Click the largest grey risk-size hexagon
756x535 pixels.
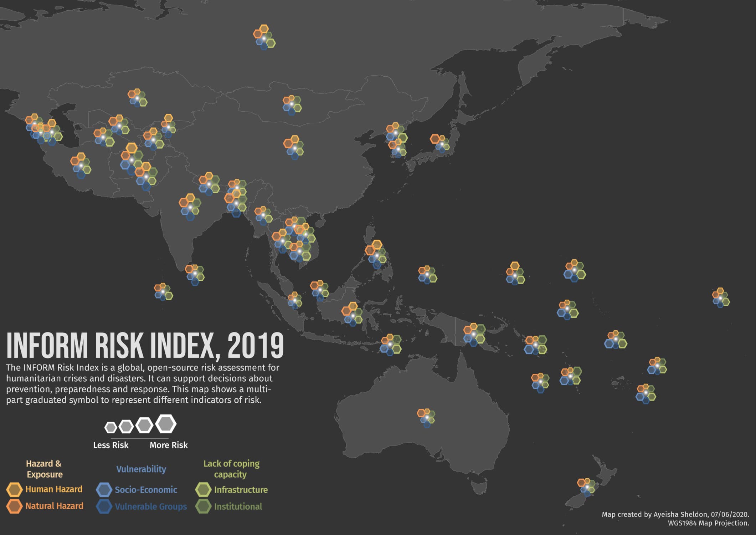[x=166, y=424]
